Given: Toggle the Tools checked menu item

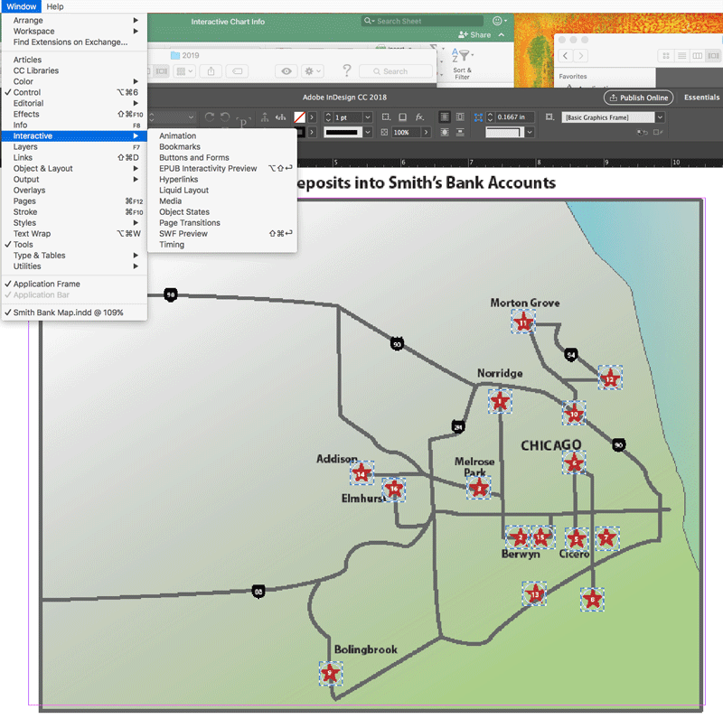Looking at the screenshot, I should point(23,245).
